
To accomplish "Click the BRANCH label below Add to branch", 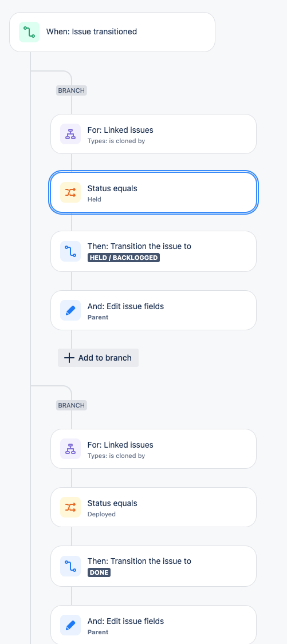I will point(72,405).
